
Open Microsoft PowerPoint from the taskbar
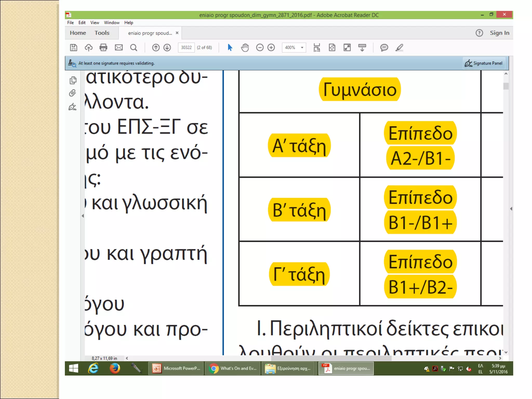[x=176, y=368]
